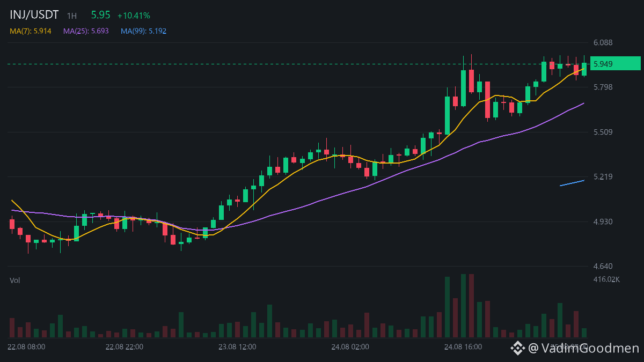Click the 5.219 price axis label

coord(603,176)
